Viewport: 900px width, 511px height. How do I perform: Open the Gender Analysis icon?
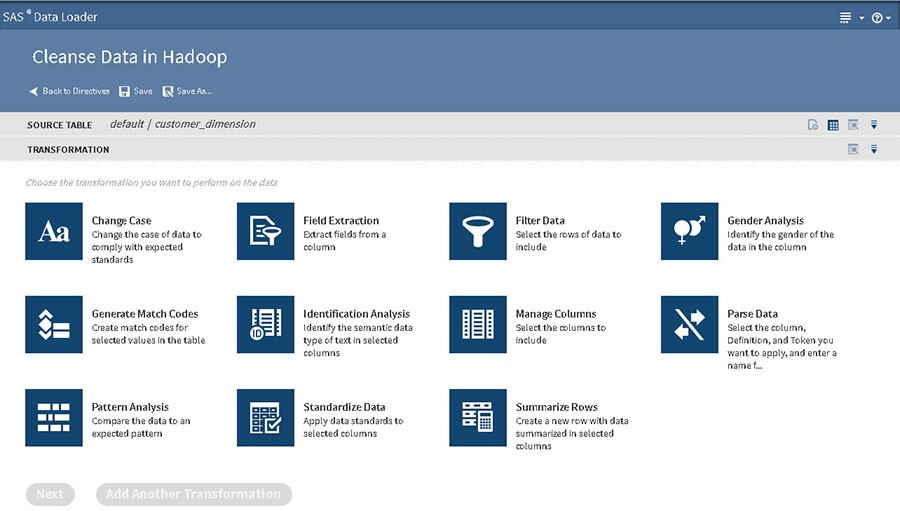[x=689, y=231]
